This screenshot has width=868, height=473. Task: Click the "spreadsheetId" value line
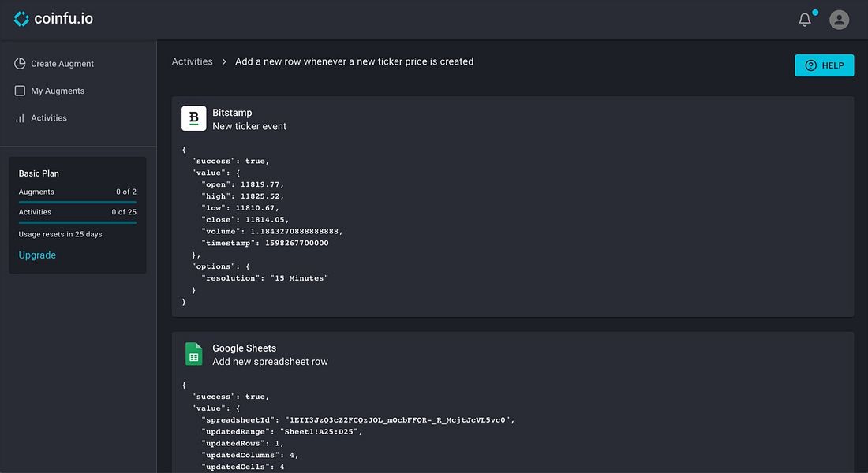(357, 420)
